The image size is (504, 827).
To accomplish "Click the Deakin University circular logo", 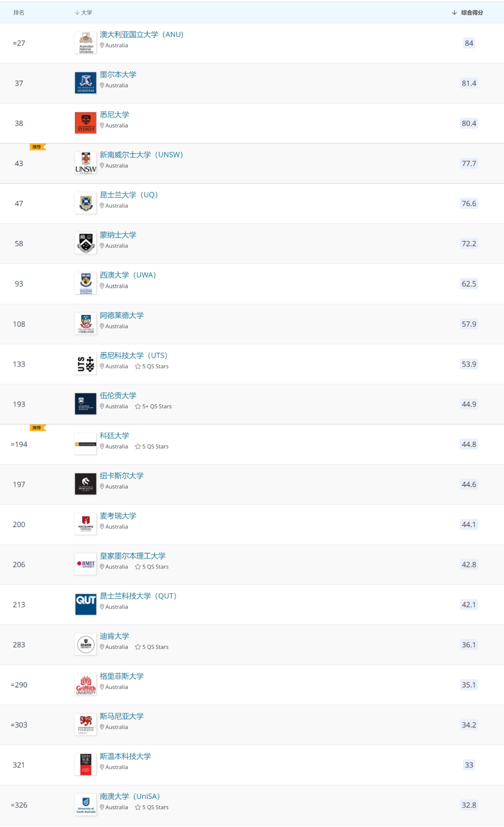I will [85, 645].
